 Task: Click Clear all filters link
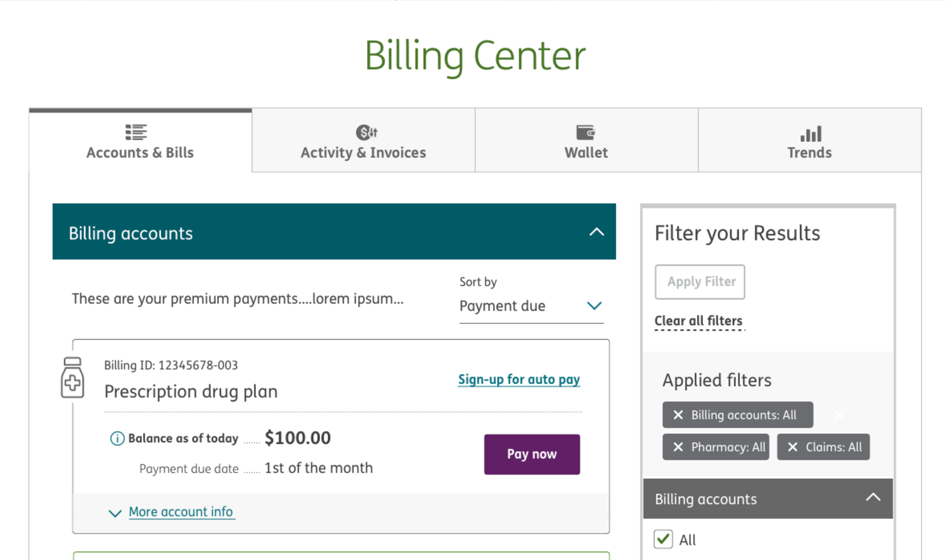699,321
